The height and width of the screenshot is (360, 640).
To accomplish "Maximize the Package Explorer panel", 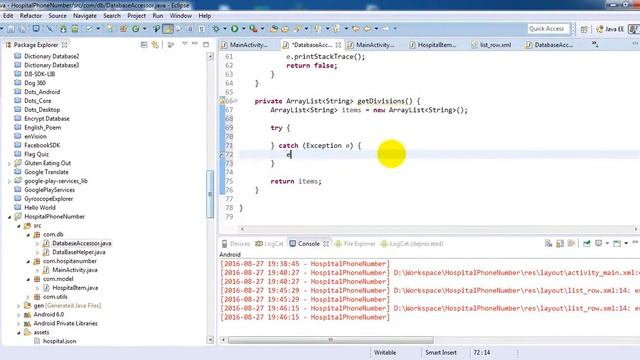I will coord(206,44).
